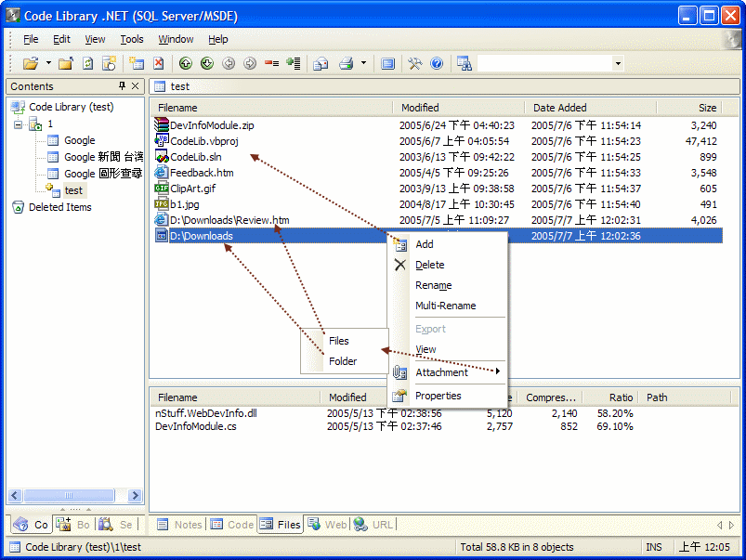This screenshot has width=746, height=560.
Task: Click the grey right arrow toolbar icon
Action: click(x=250, y=63)
